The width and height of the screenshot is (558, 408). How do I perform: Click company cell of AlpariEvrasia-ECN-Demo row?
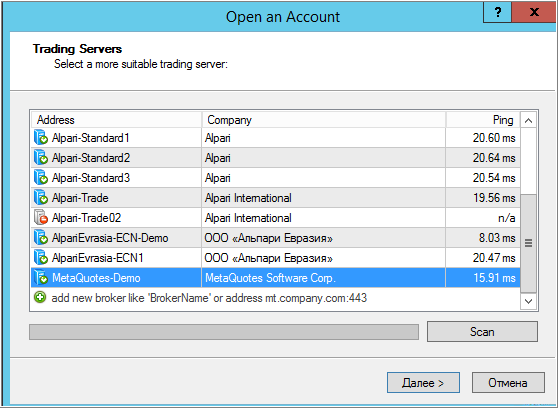pos(323,237)
